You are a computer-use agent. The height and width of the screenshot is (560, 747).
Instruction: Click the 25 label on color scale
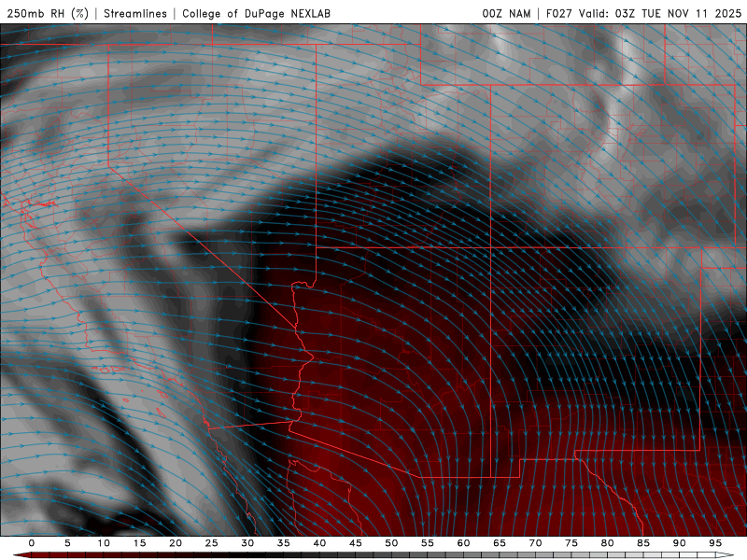(x=212, y=543)
